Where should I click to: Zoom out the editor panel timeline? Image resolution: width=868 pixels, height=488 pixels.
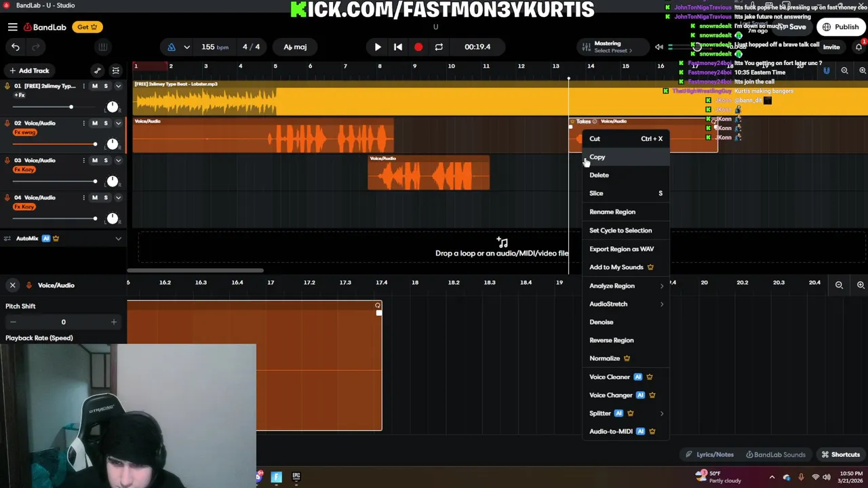pos(839,285)
